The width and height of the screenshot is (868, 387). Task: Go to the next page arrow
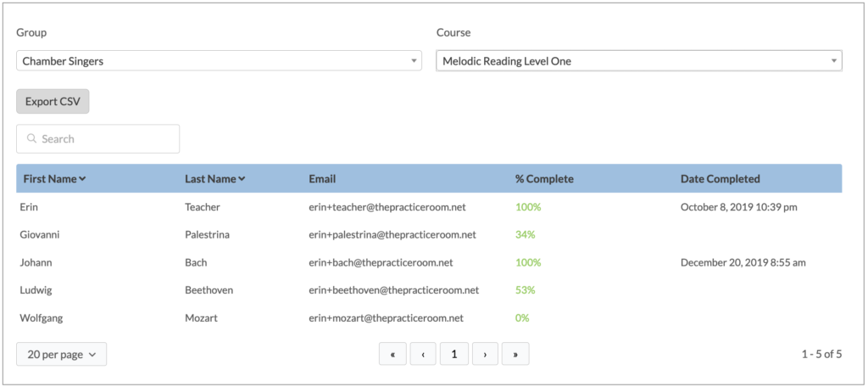pos(485,355)
